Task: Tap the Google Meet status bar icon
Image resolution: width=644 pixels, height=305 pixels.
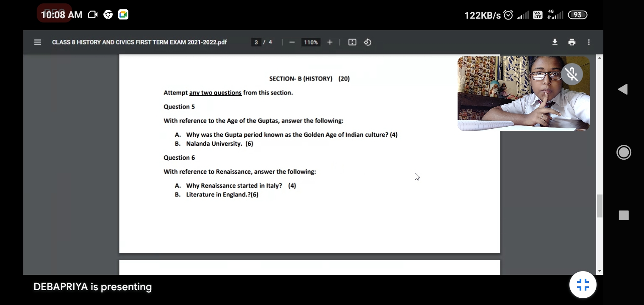Action: click(123, 15)
